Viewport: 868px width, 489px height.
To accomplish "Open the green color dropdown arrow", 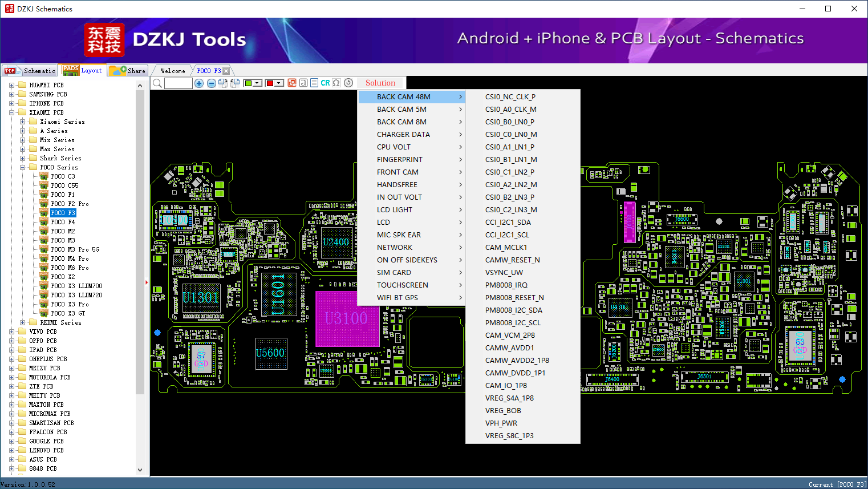I will [x=258, y=83].
